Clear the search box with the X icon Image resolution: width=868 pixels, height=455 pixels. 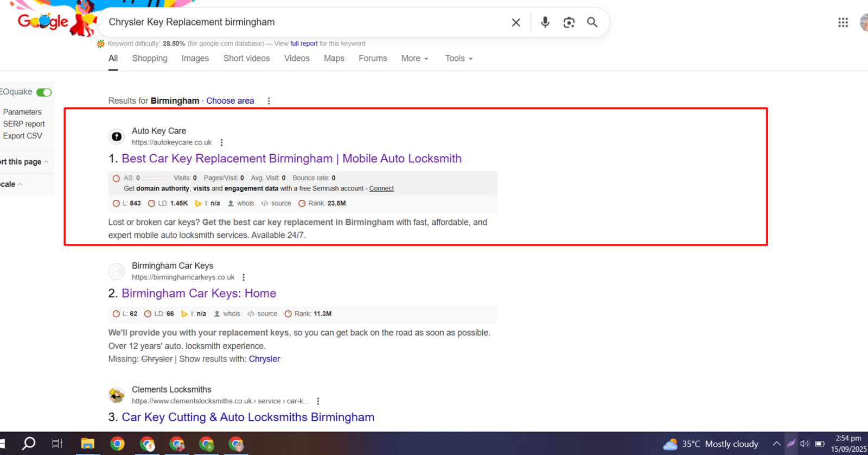pos(516,22)
